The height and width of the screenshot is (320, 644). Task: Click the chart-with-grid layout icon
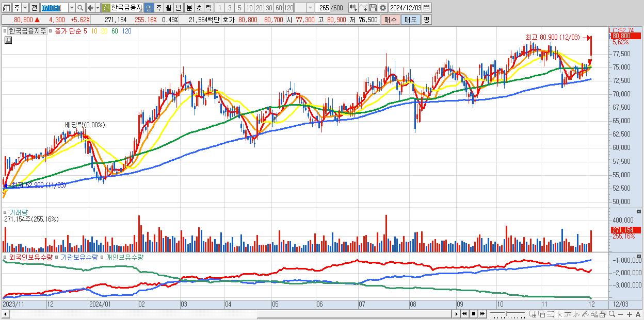coord(533,314)
